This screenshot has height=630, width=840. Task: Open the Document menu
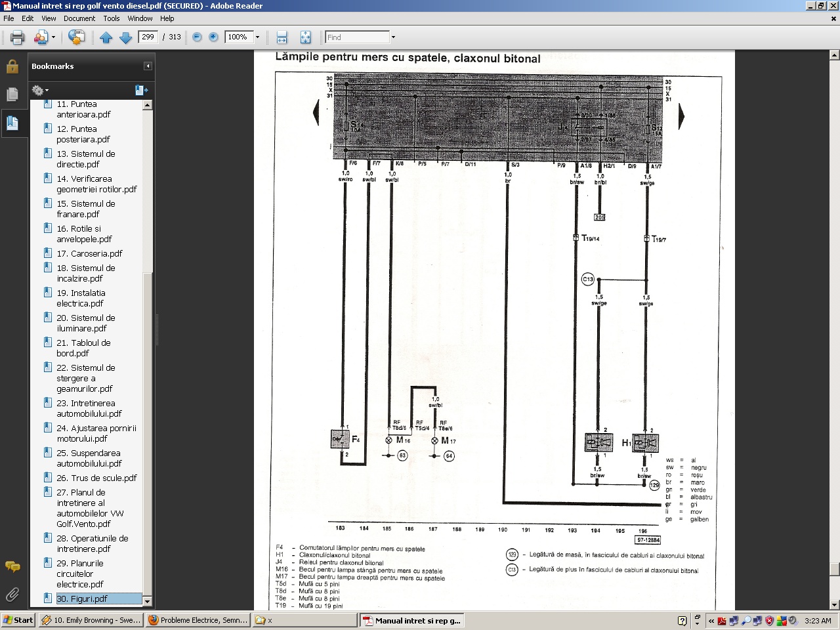click(79, 18)
